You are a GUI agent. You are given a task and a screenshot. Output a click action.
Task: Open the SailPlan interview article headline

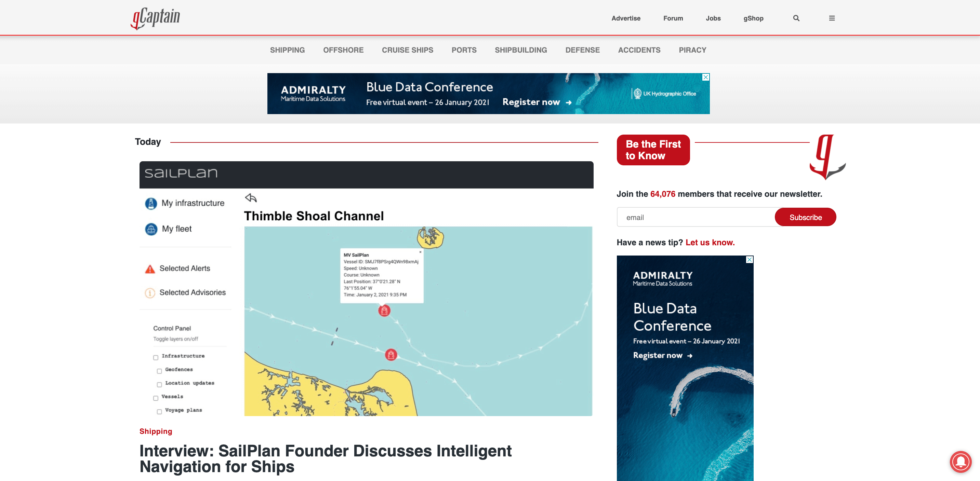325,458
